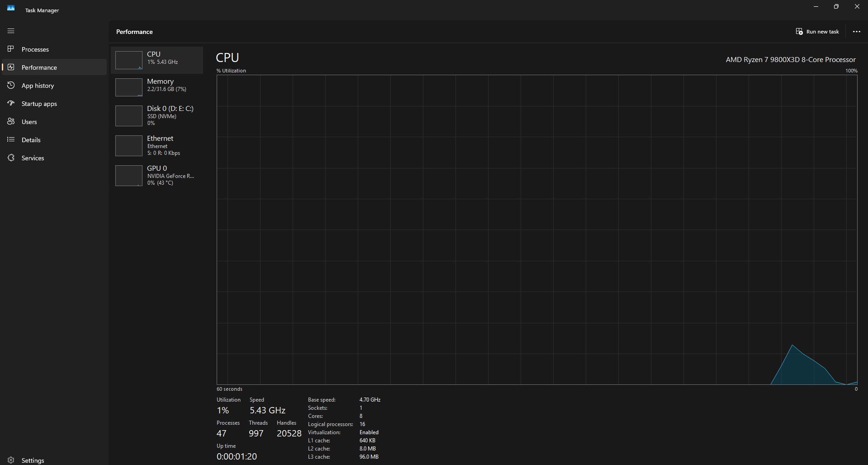Image resolution: width=868 pixels, height=465 pixels.
Task: Select the CPU mini graph thumbnail
Action: coord(129,60)
